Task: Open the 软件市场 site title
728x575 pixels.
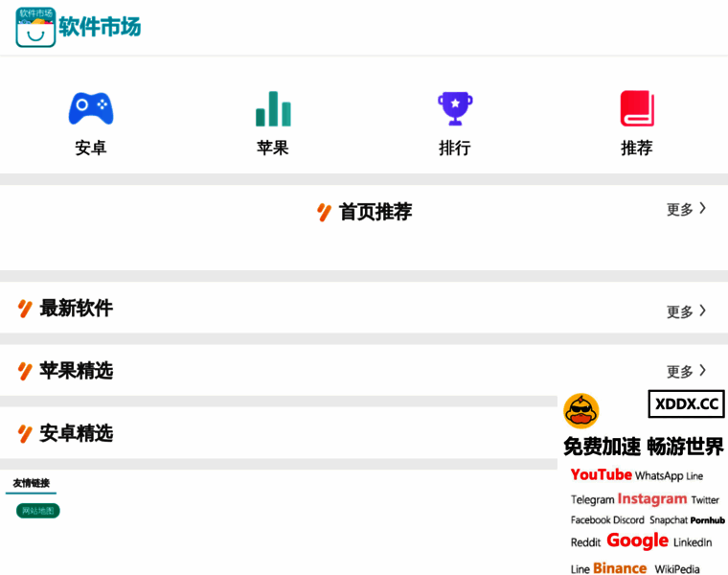Action: point(100,27)
